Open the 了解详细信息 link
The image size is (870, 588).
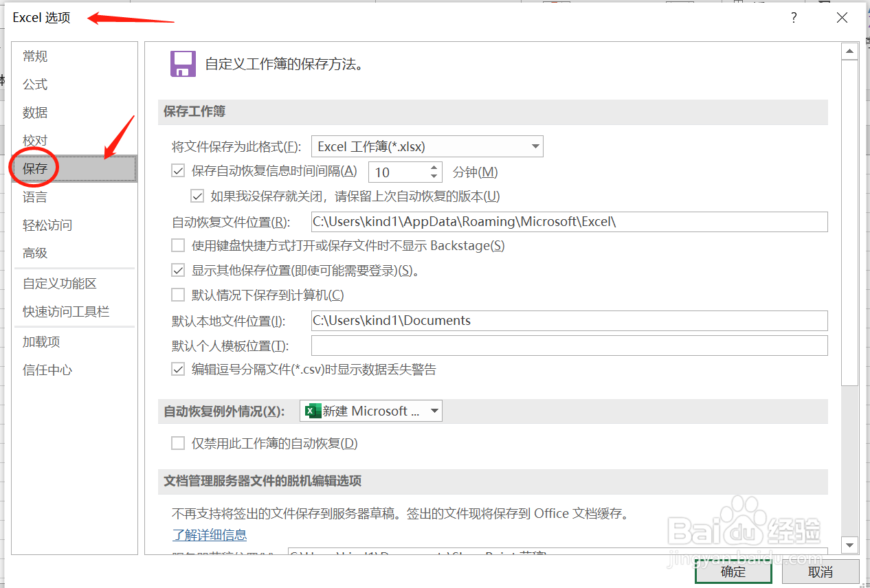pyautogui.click(x=210, y=534)
